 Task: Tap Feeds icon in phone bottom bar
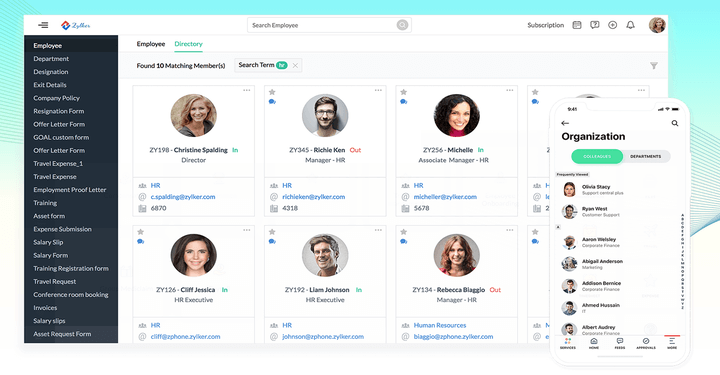[620, 343]
